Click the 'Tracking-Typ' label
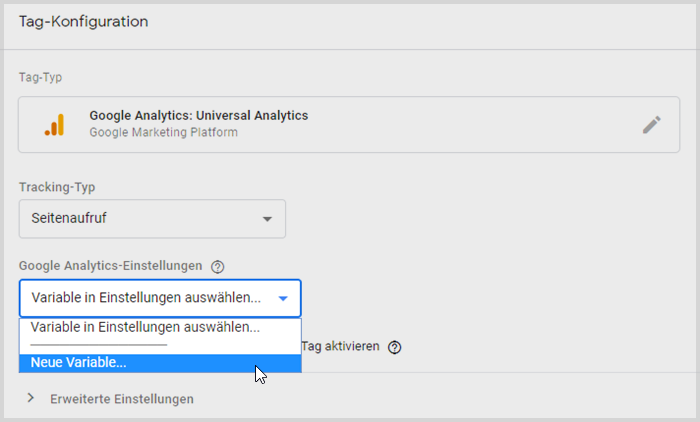The image size is (700, 422). click(57, 187)
